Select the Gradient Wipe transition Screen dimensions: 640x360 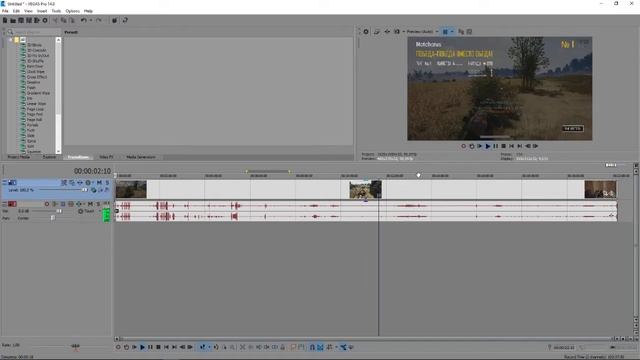[38, 93]
